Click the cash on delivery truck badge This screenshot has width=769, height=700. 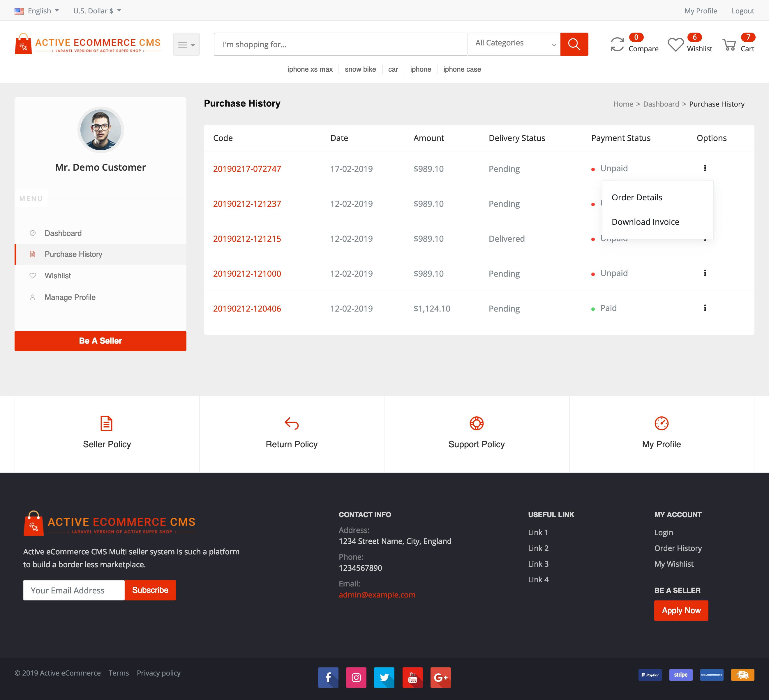point(743,675)
